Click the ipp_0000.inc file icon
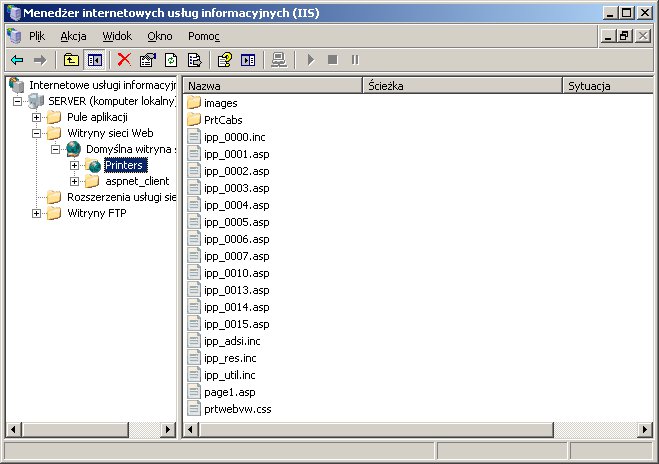This screenshot has height=464, width=659. [194, 137]
